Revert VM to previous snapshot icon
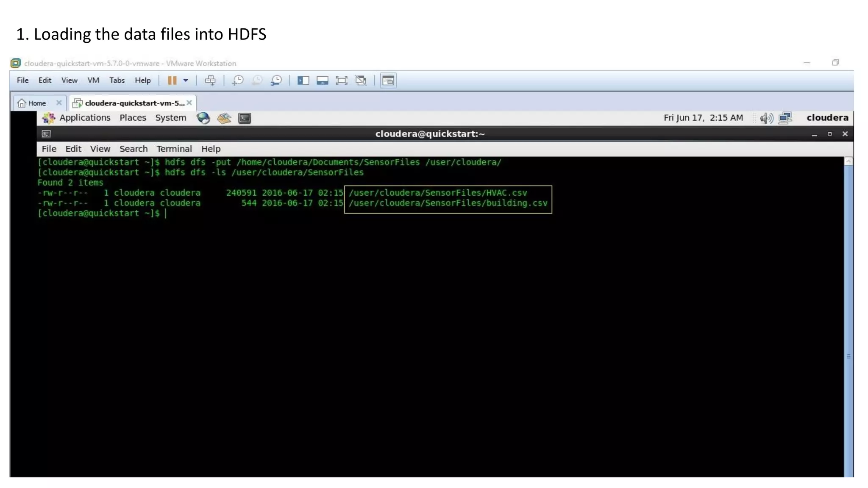Viewport: 868px width, 488px height. pyautogui.click(x=257, y=80)
